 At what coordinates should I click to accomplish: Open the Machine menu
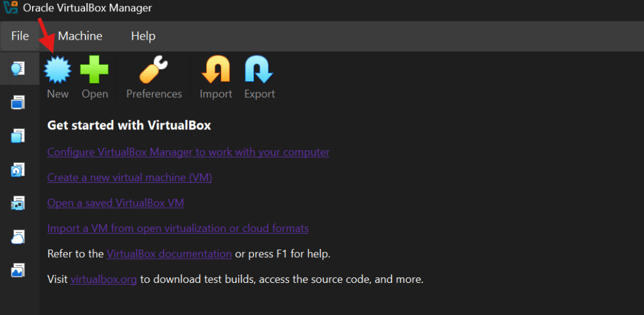point(80,36)
